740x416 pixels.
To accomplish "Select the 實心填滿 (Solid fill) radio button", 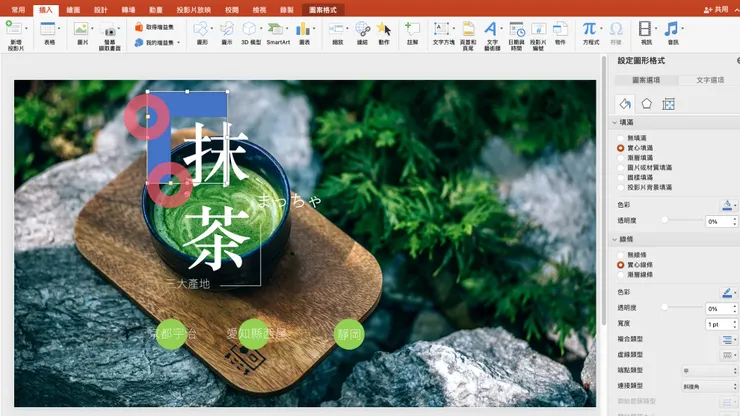I will [621, 148].
